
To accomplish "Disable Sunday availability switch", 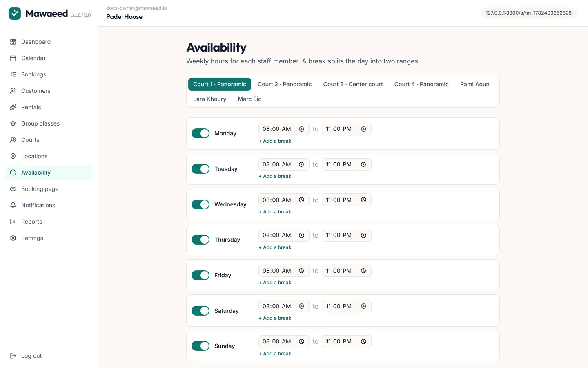I will [200, 346].
